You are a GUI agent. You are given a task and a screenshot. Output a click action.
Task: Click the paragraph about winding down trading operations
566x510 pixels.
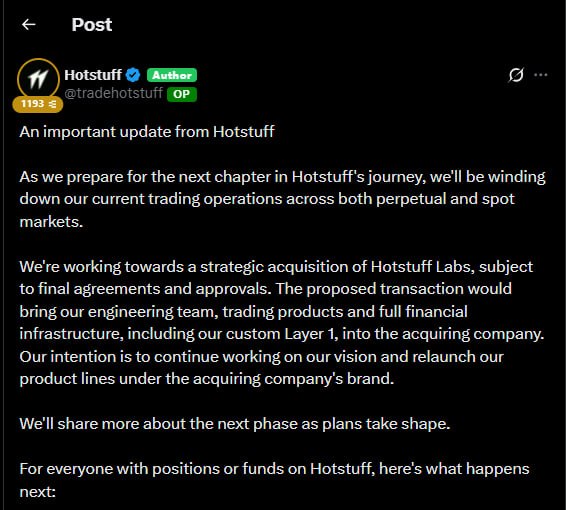pyautogui.click(x=282, y=199)
